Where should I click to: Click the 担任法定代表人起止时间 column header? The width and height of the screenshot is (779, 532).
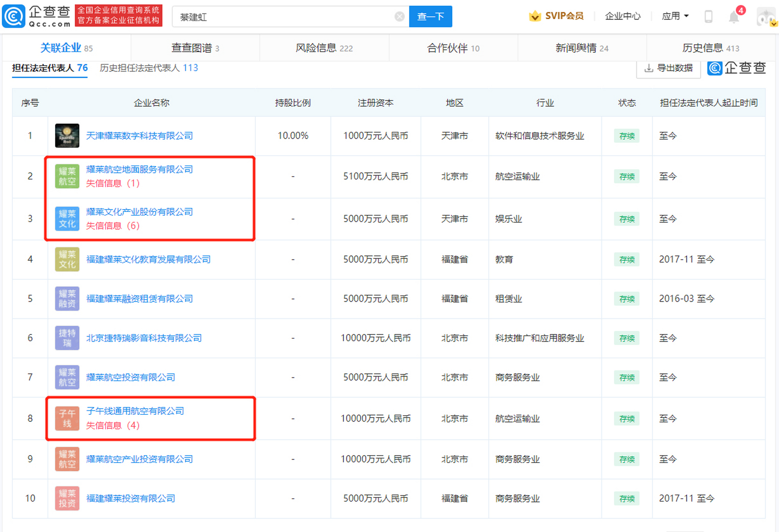(x=709, y=103)
